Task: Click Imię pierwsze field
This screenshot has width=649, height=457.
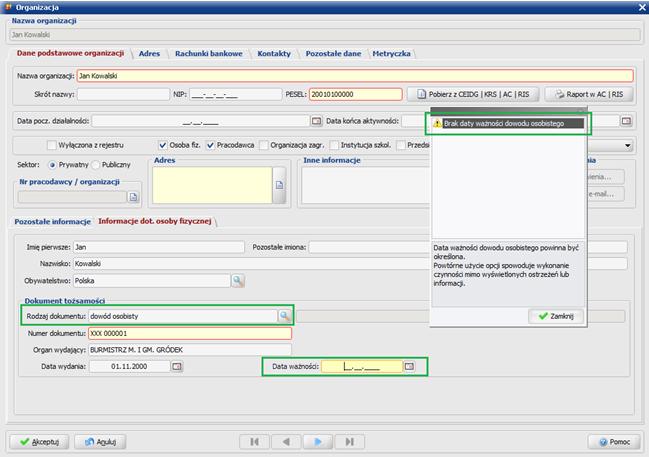Action: (x=159, y=247)
